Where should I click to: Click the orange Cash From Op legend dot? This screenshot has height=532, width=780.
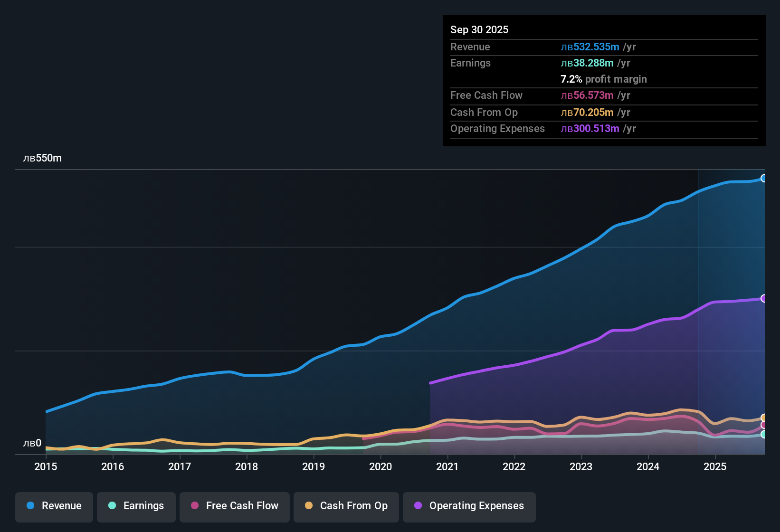[x=308, y=506]
